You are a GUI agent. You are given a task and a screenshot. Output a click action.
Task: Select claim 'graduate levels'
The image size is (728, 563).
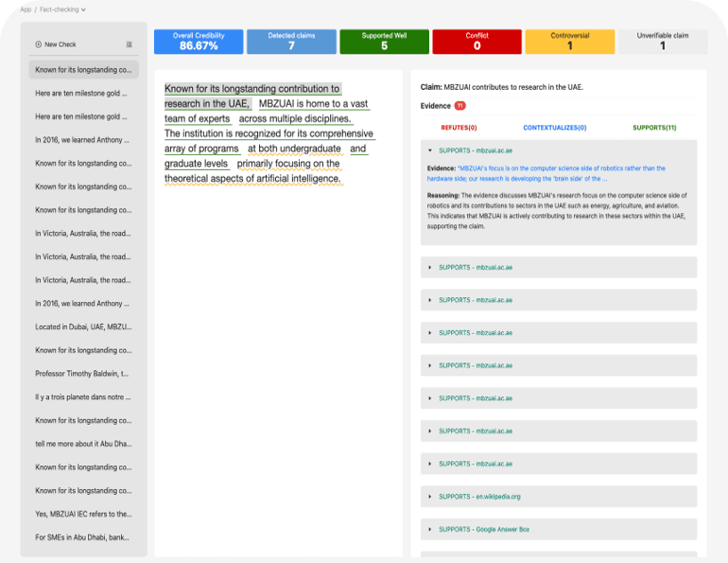pyautogui.click(x=196, y=164)
